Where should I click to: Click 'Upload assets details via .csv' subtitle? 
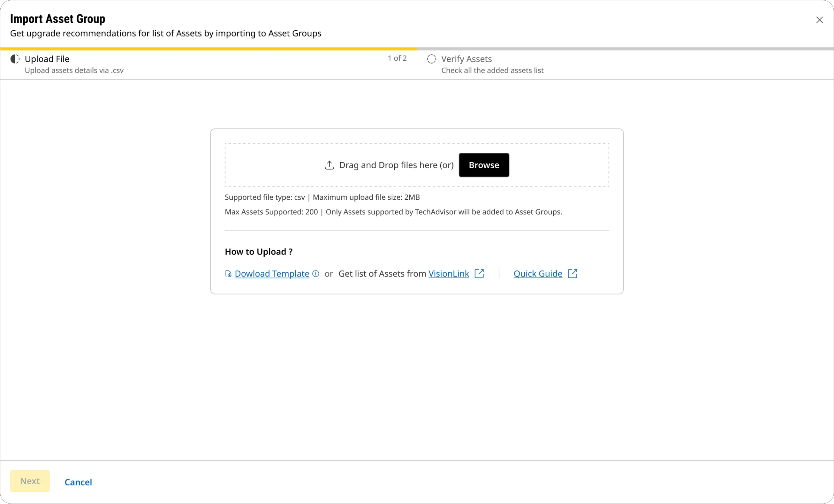point(74,71)
